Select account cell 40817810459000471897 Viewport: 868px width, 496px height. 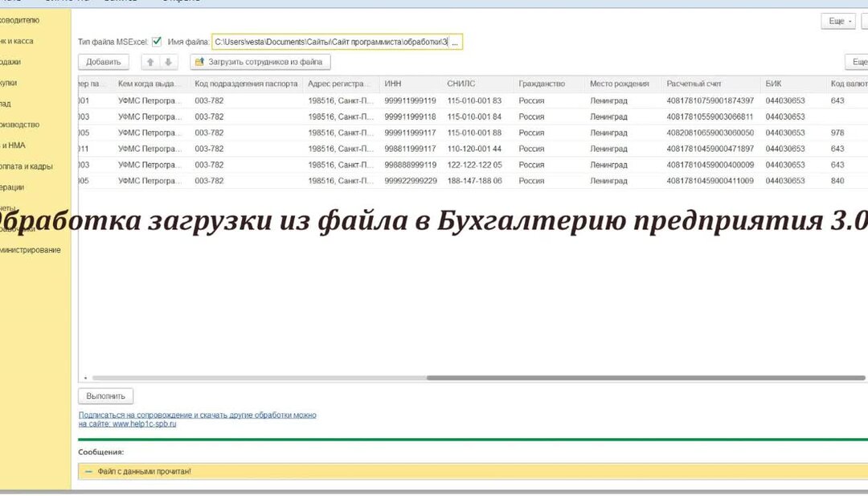[711, 149]
